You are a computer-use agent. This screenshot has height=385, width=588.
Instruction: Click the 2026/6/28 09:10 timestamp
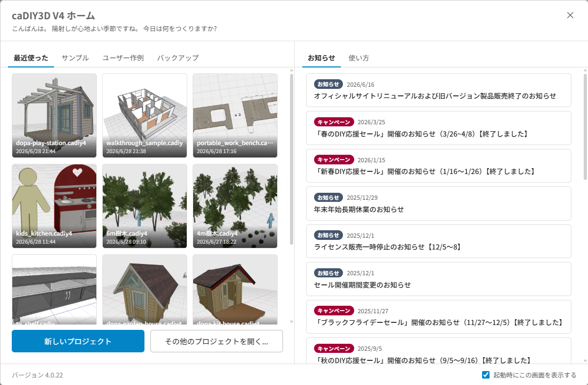point(126,241)
